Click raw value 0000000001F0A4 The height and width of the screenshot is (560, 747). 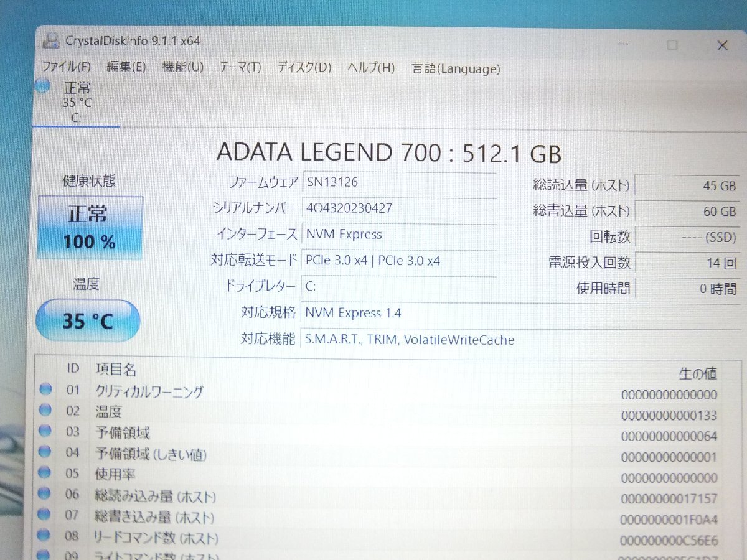point(669,520)
